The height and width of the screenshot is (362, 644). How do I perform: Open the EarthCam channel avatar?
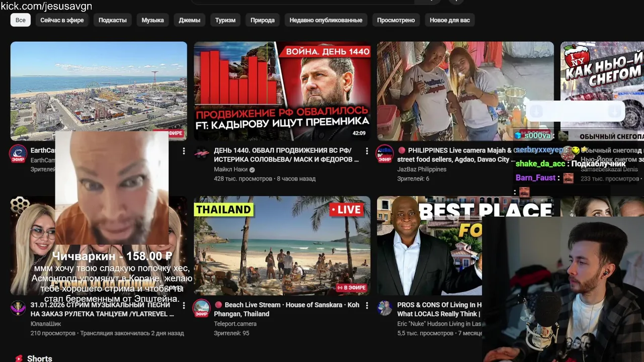click(x=19, y=154)
